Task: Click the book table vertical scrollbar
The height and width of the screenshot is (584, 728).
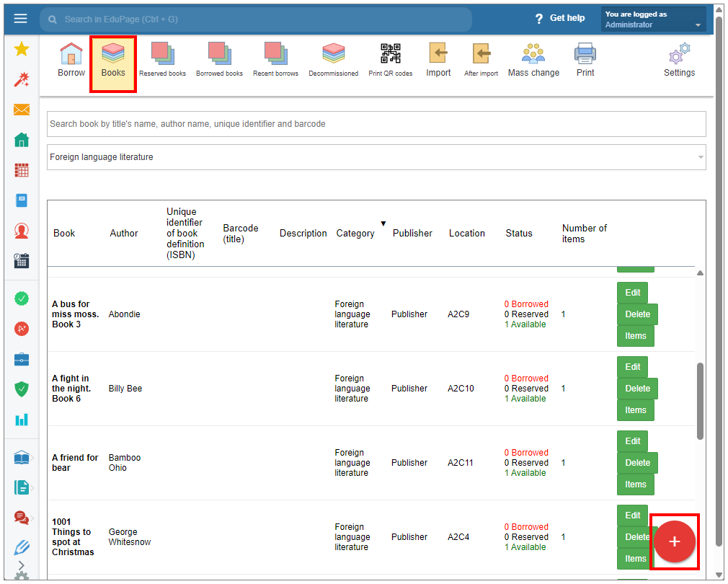Action: 700,401
